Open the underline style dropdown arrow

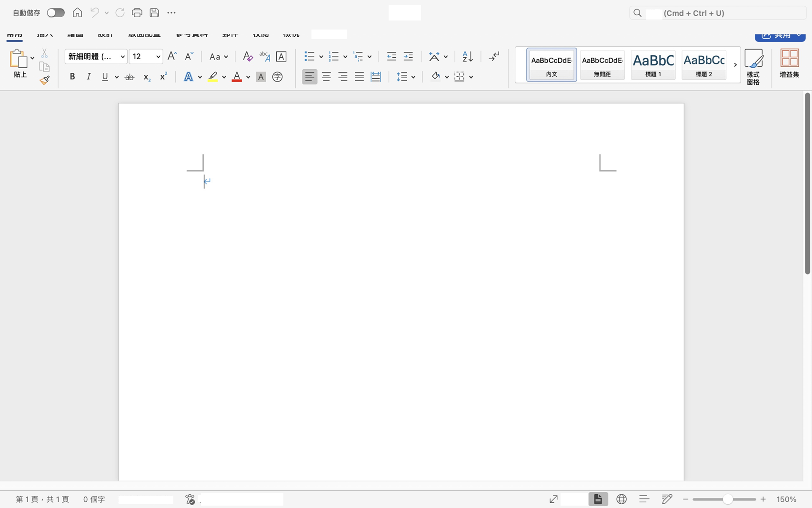[117, 77]
